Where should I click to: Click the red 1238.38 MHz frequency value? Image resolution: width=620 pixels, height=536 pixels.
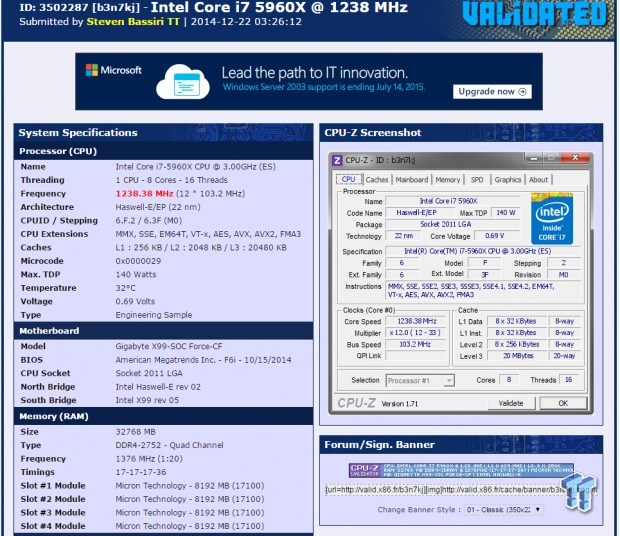click(144, 194)
